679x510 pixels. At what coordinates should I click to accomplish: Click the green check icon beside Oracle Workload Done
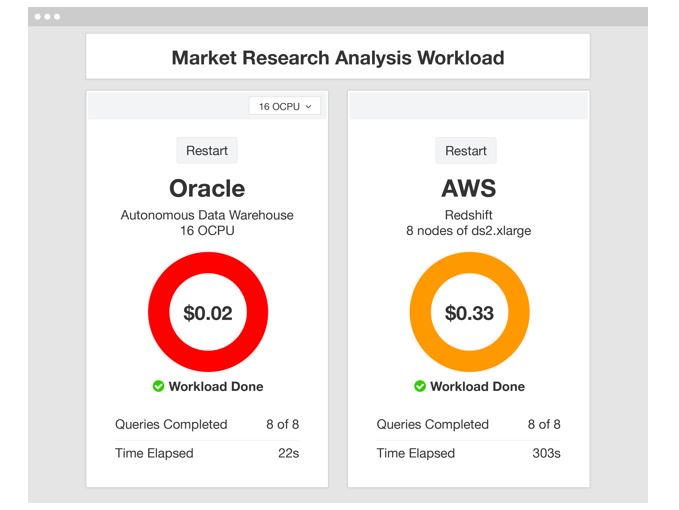pos(158,386)
